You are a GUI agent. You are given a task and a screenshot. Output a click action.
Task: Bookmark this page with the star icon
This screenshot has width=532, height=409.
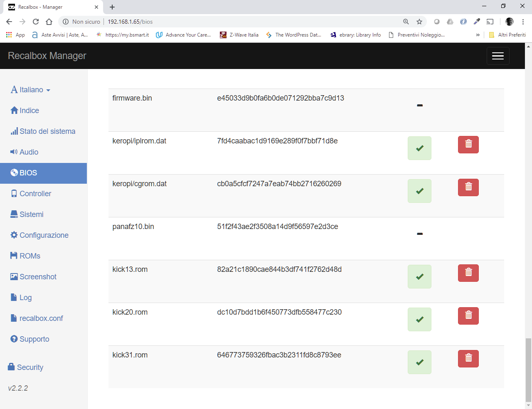[419, 22]
